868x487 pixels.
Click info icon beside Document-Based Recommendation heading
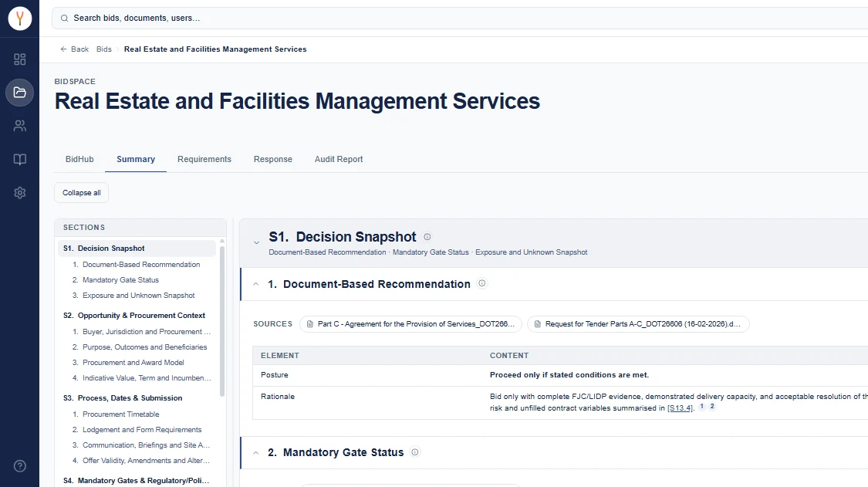click(x=482, y=283)
